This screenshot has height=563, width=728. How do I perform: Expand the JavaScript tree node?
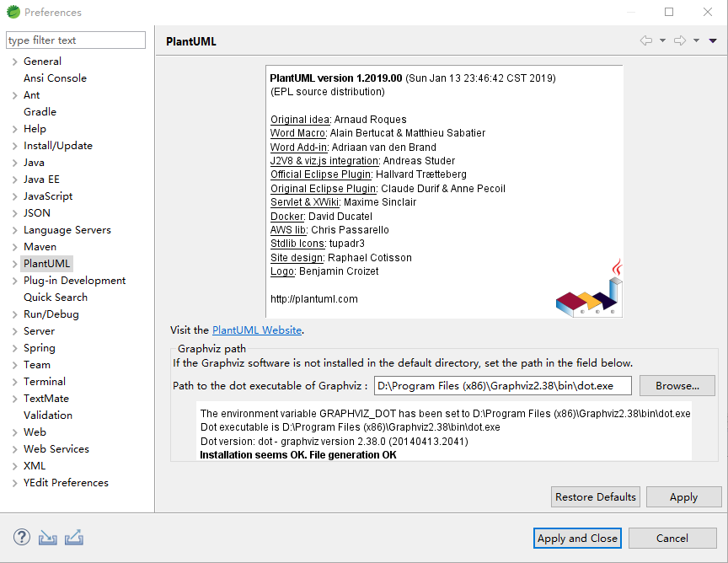point(14,197)
